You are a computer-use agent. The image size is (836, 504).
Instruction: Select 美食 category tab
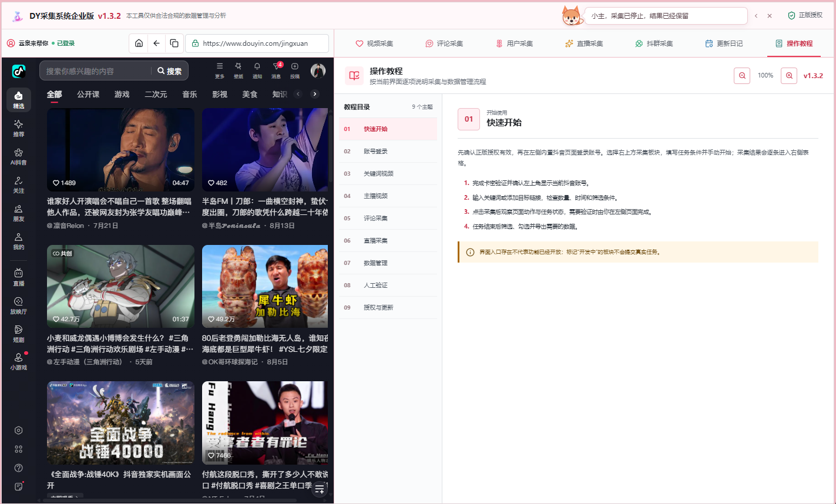250,95
